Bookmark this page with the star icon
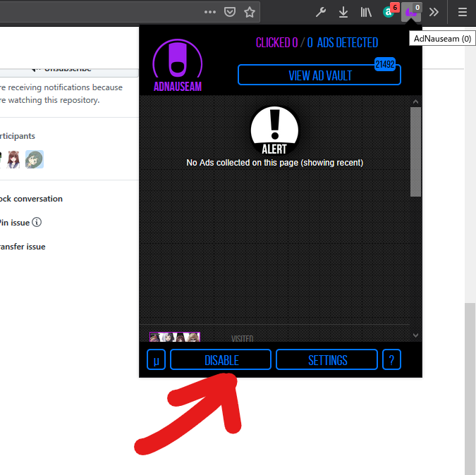The height and width of the screenshot is (475, 476). pyautogui.click(x=250, y=12)
